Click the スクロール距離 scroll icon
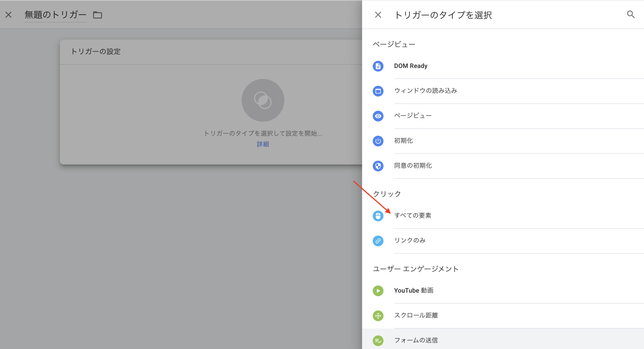 (x=378, y=316)
